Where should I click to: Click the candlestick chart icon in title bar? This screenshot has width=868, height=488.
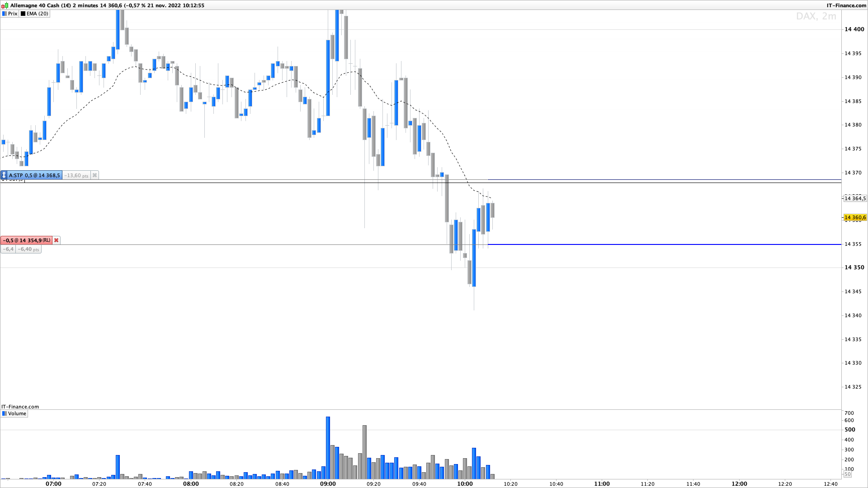(5, 5)
